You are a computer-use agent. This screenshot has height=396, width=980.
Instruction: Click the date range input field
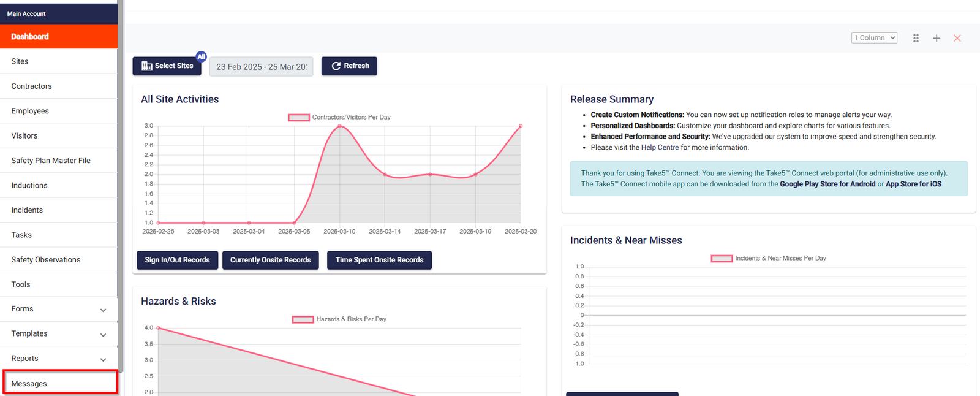[262, 67]
